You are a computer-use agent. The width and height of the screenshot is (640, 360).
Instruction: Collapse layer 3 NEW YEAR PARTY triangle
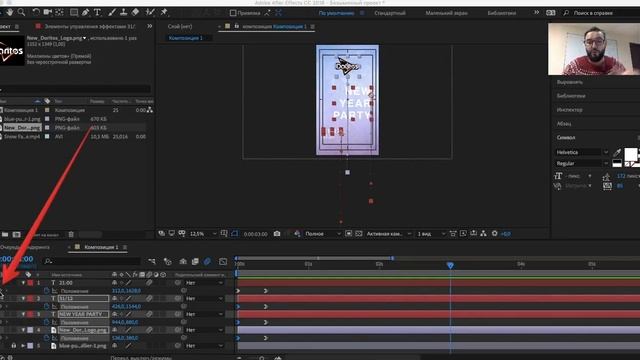(23, 314)
